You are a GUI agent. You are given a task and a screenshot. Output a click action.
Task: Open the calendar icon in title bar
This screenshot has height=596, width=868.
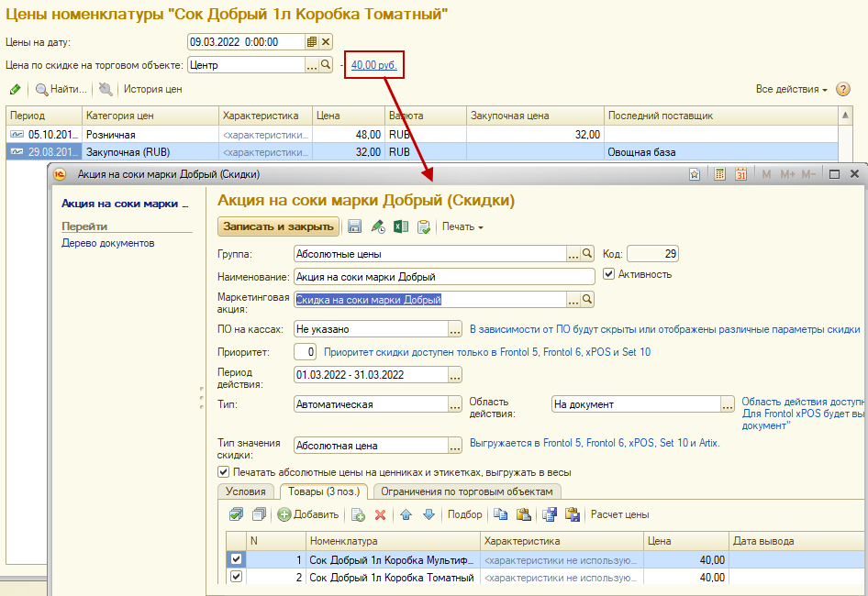pyautogui.click(x=741, y=174)
